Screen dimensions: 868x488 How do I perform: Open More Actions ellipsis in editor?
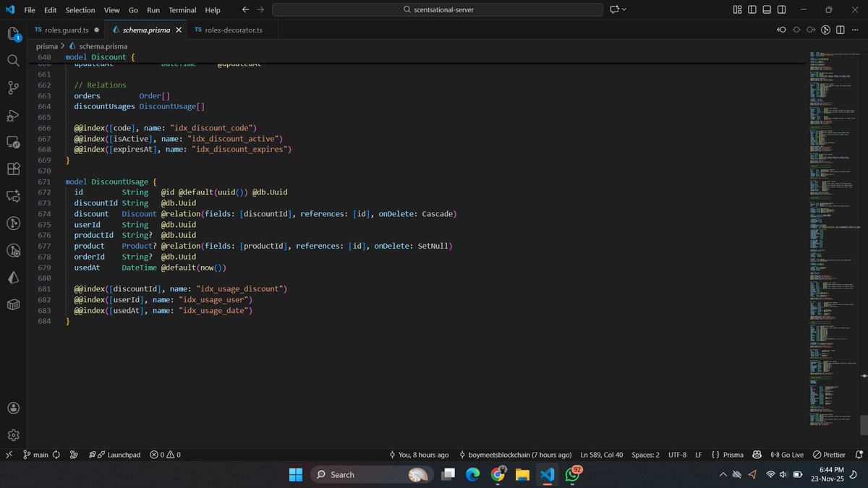(856, 30)
